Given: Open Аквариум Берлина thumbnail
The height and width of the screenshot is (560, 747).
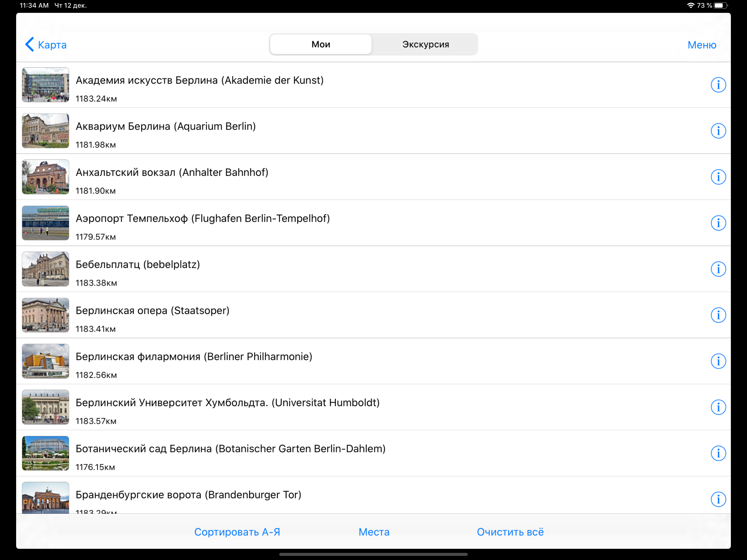Looking at the screenshot, I should tap(46, 131).
